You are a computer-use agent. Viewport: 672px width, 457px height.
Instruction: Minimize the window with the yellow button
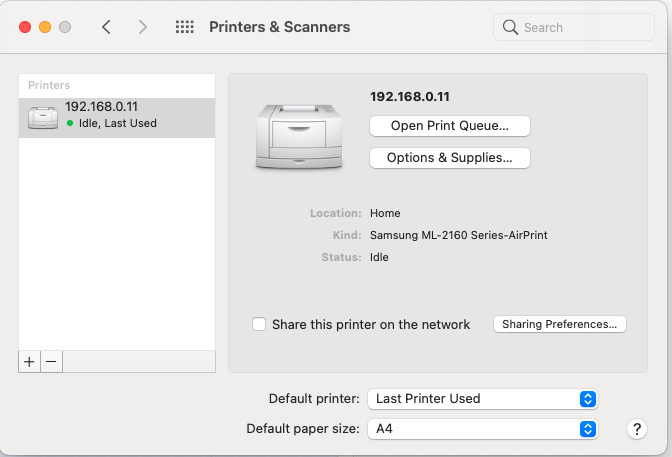coord(45,27)
